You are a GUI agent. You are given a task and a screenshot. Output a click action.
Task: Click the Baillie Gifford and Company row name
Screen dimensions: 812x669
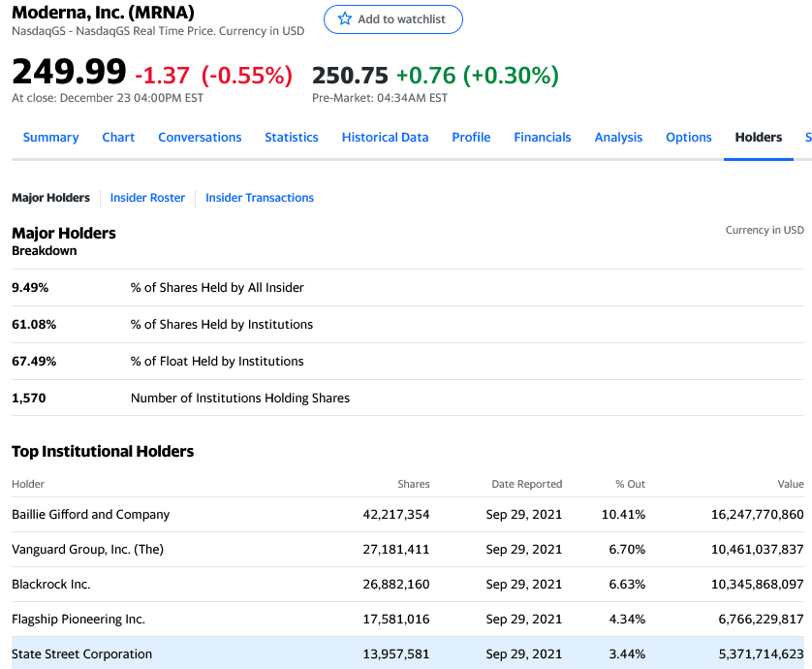tap(91, 515)
